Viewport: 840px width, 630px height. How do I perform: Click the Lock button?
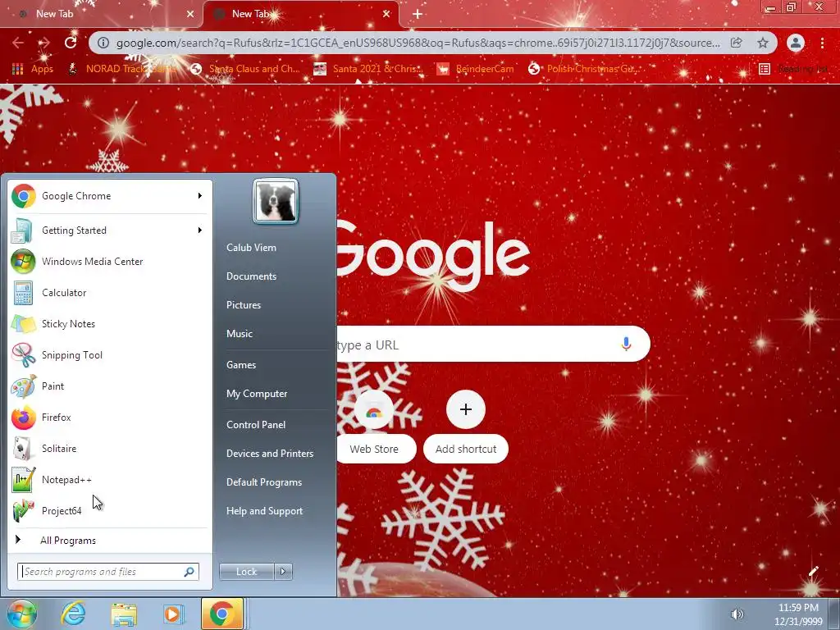[x=247, y=572]
